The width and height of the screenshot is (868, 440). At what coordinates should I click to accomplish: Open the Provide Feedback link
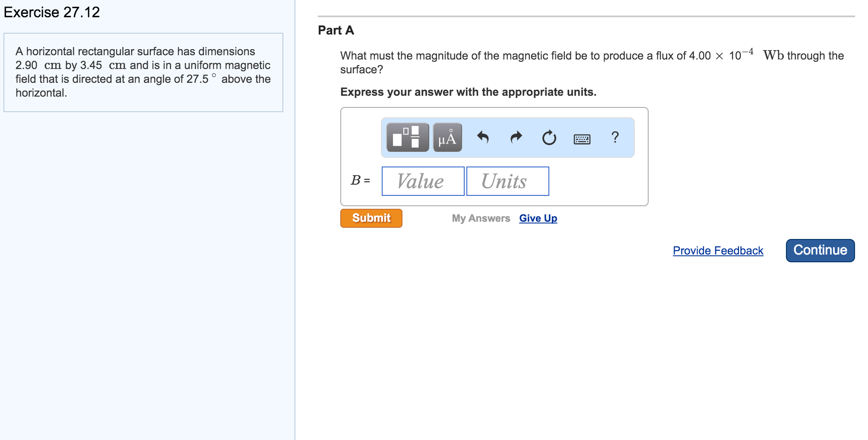(718, 251)
